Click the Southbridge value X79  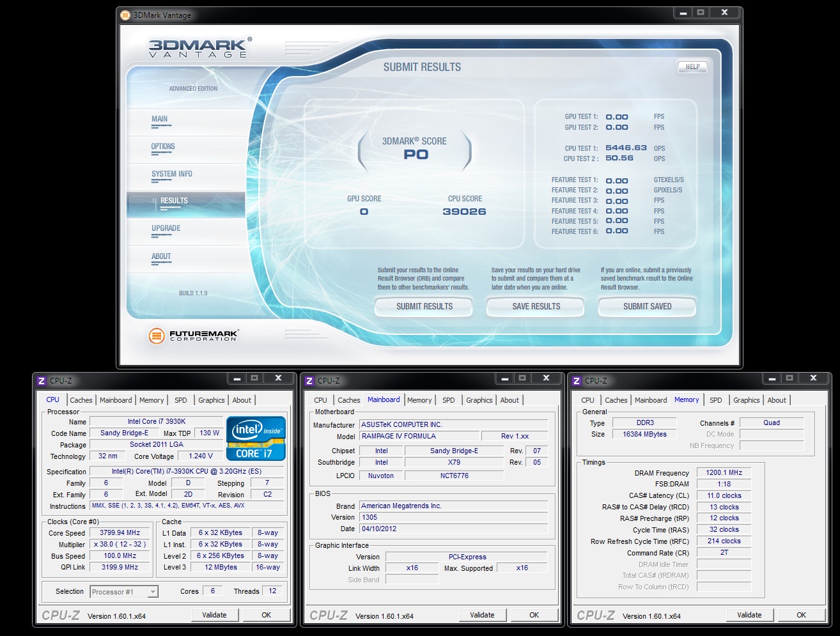coord(454,462)
